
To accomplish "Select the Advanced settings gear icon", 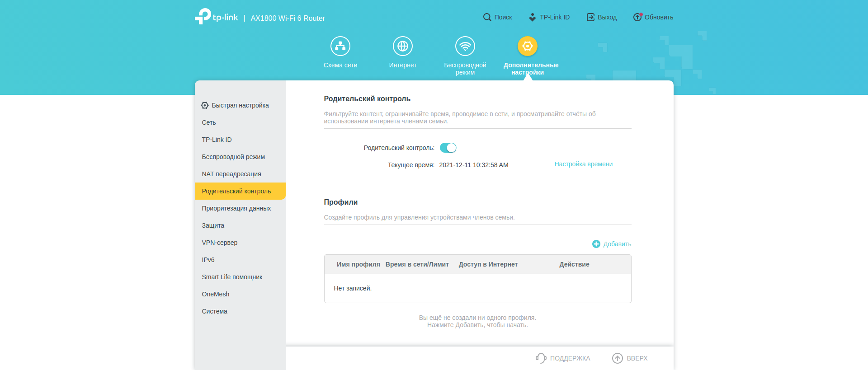I will [527, 46].
